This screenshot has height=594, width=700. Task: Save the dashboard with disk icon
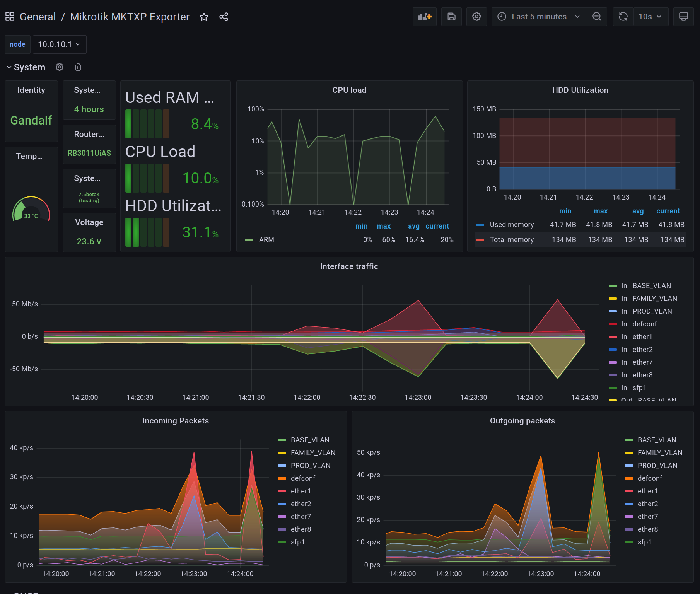[451, 17]
